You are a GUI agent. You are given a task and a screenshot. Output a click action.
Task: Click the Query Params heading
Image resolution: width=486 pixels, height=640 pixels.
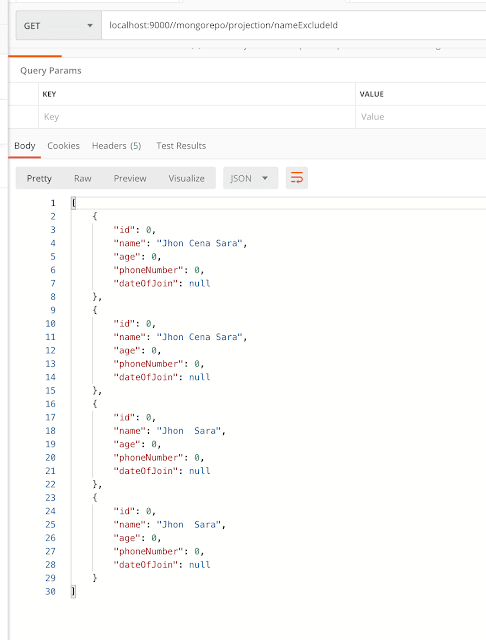51,71
